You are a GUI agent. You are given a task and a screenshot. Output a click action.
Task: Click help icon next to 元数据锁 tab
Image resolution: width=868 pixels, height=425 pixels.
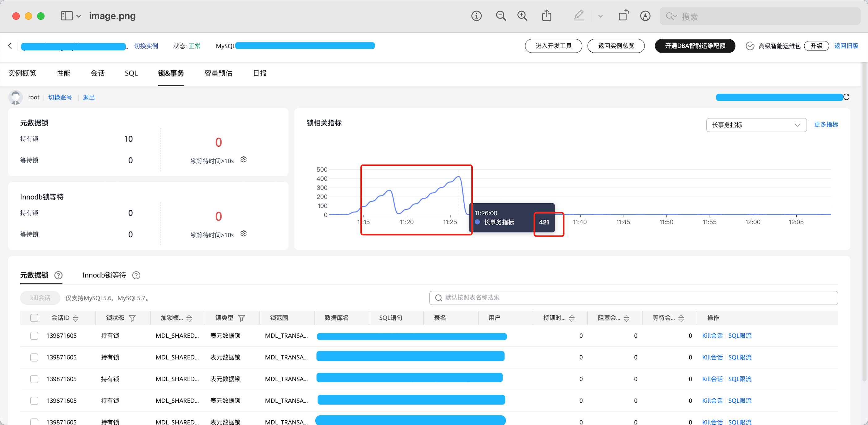click(58, 275)
